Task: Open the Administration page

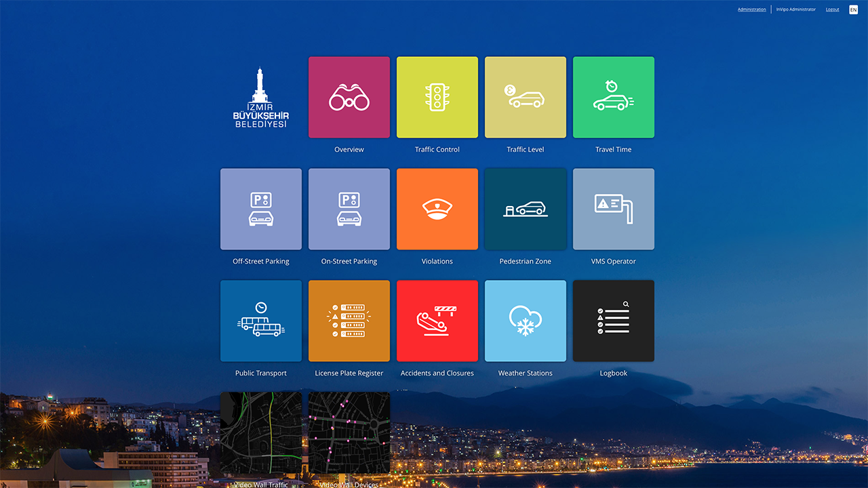Action: (x=751, y=9)
